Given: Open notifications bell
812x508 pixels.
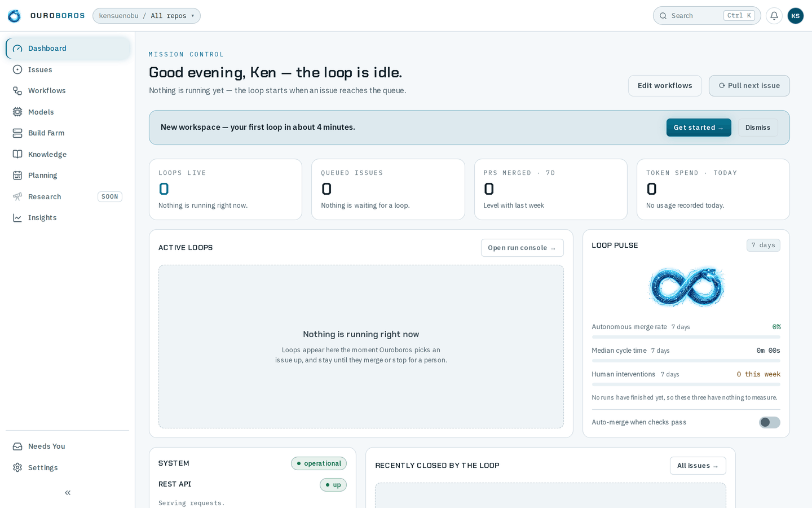Looking at the screenshot, I should pos(774,16).
